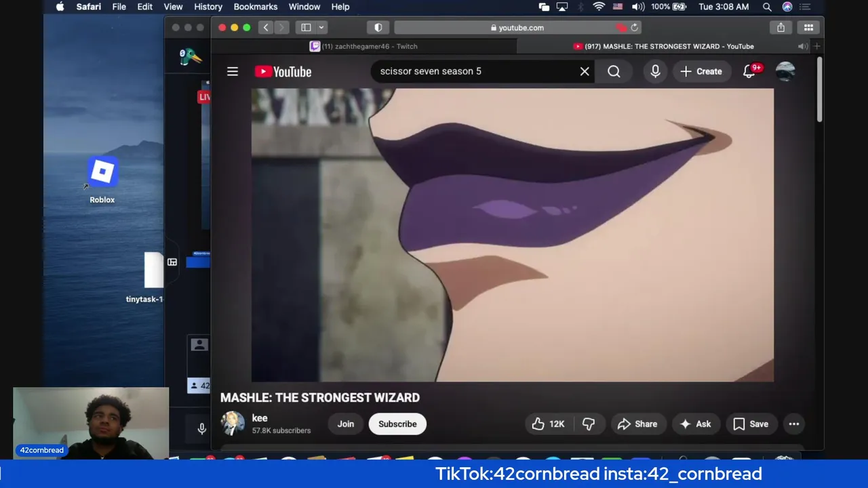Viewport: 868px width, 488px height.
Task: Focus the Safari address bar youtube.com
Action: (517, 28)
